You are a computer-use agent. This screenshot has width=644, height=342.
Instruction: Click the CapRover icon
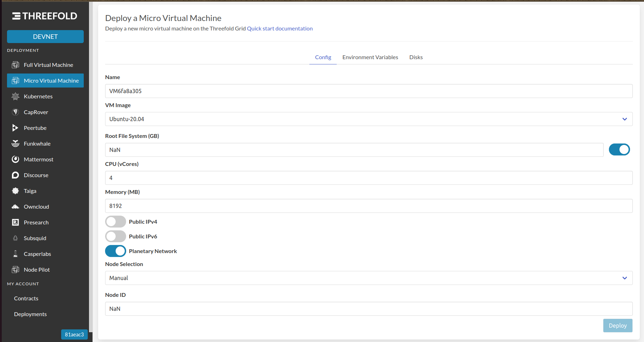coord(15,112)
